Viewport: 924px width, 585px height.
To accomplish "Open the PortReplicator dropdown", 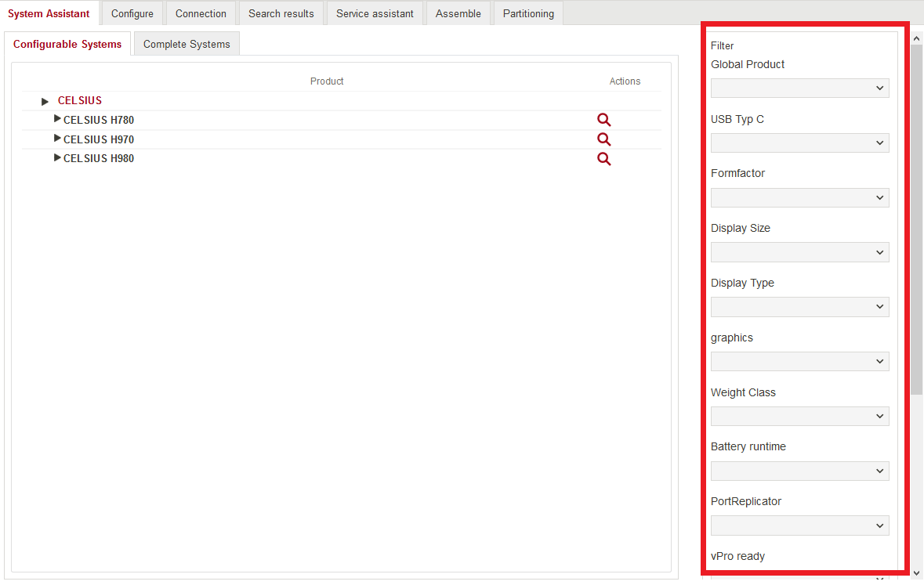I will tap(799, 525).
